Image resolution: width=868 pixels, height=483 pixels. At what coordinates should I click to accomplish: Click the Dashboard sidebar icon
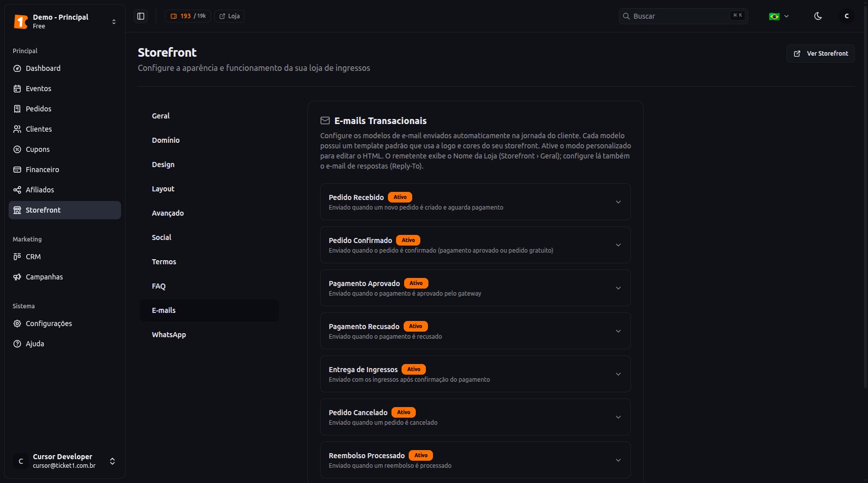point(17,68)
